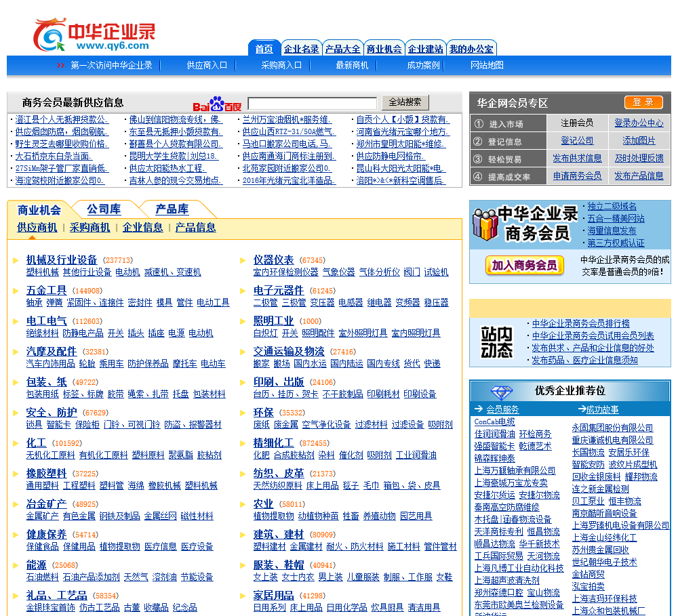Click the 中华企业录 dragon logo
678x616 pixels.
click(x=94, y=34)
